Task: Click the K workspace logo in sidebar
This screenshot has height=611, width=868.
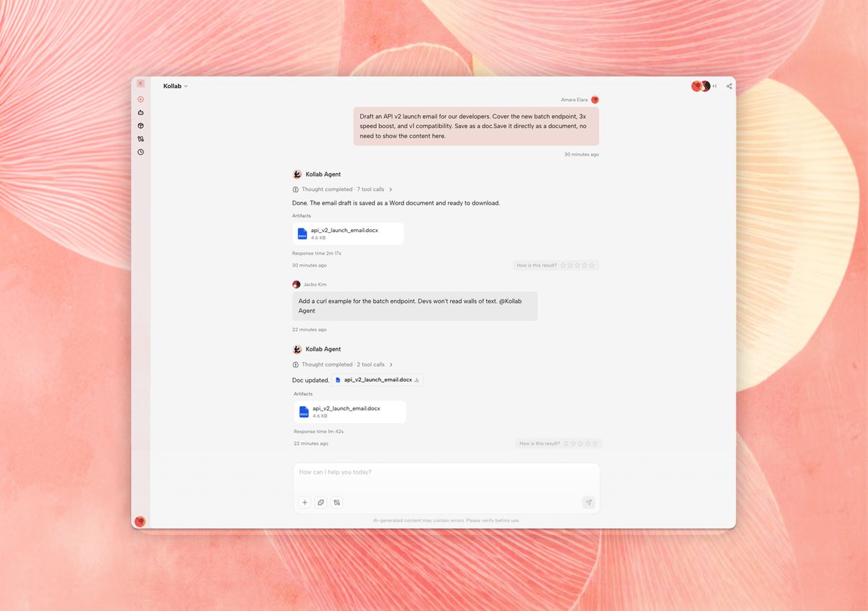Action: 140,84
